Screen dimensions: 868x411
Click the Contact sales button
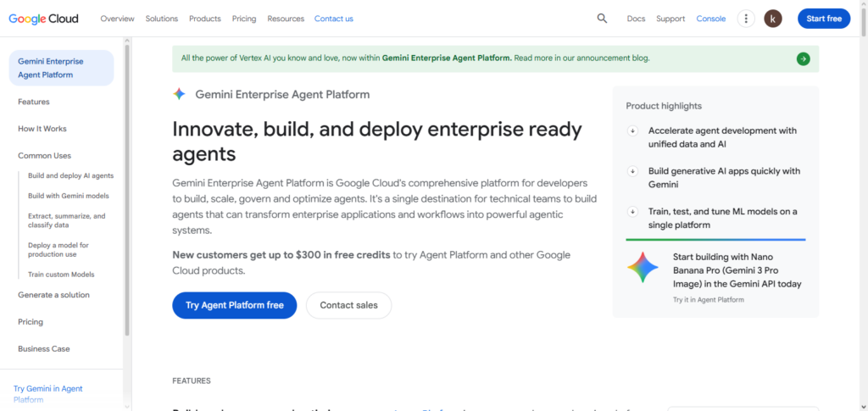tap(348, 305)
